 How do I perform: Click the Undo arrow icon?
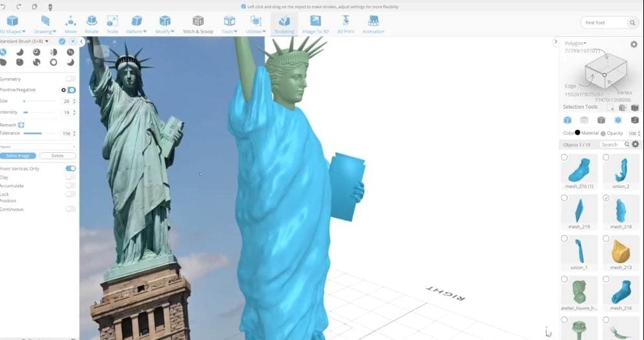pyautogui.click(x=3, y=7)
